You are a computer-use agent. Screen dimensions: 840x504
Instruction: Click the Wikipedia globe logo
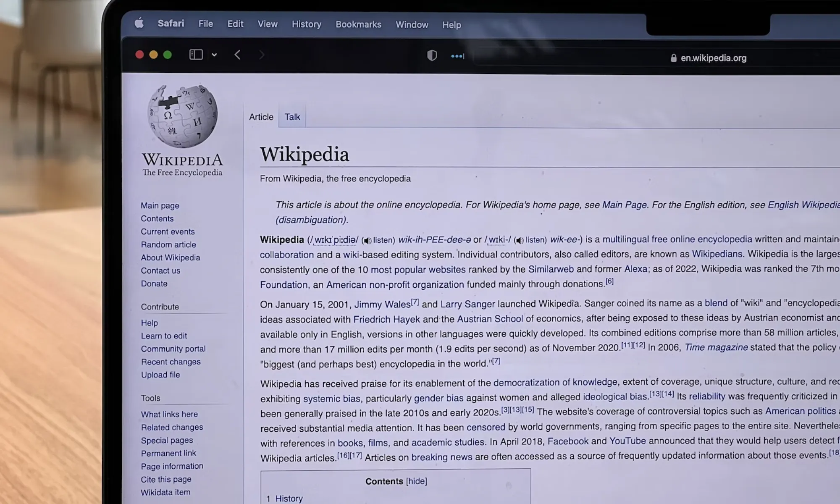183,117
